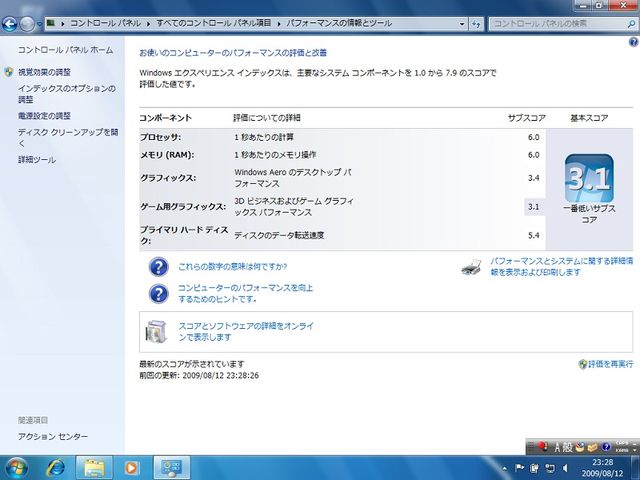This screenshot has width=640, height=480.
Task: Click the volume speaker tray icon
Action: tap(565, 468)
